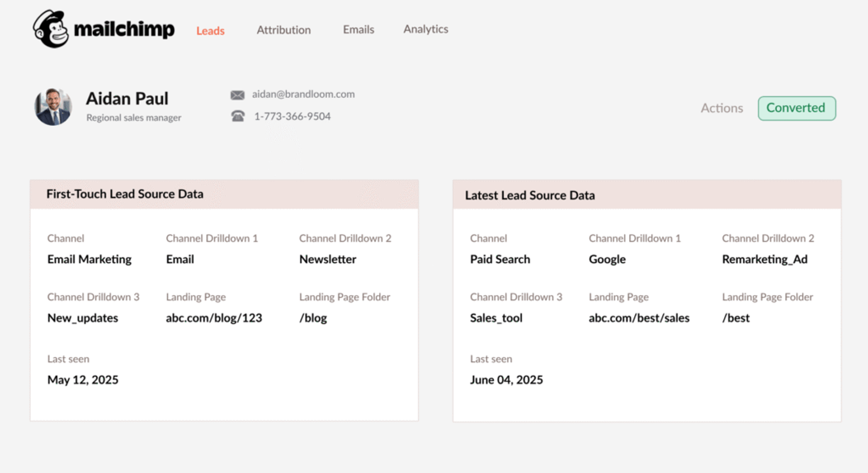
Task: Click the May 12, 2025 date
Action: pyautogui.click(x=83, y=380)
